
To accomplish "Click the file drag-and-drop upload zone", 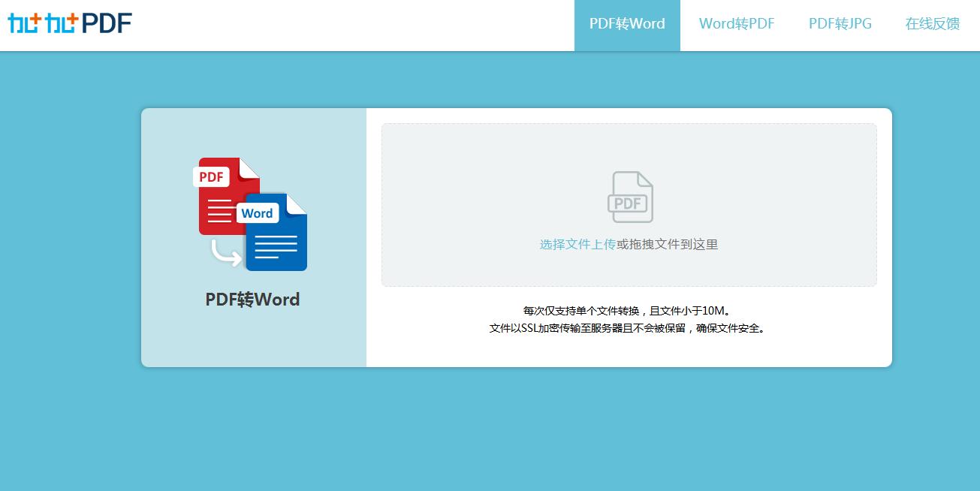I will [x=629, y=204].
